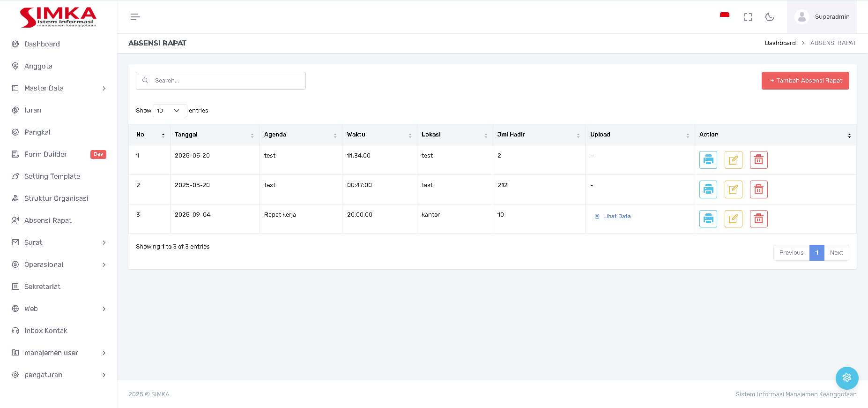Expand the manajemen user submenu

59,353
